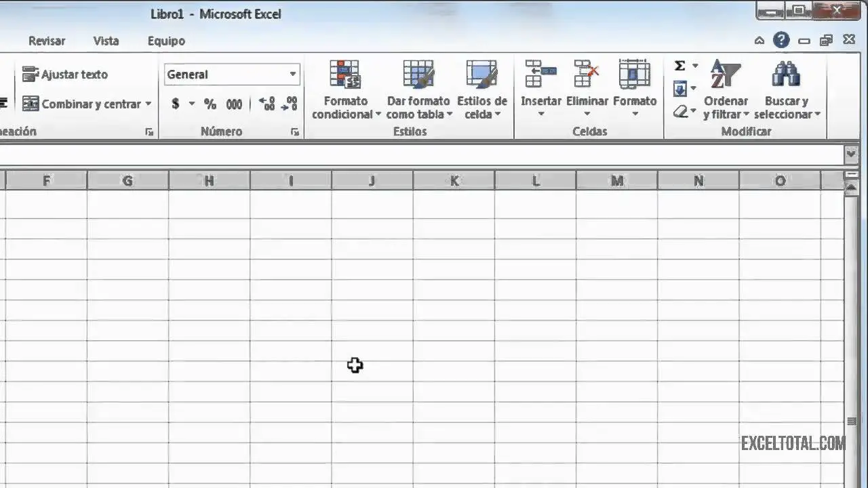Select column F header
868x488 pixels.
(46, 181)
